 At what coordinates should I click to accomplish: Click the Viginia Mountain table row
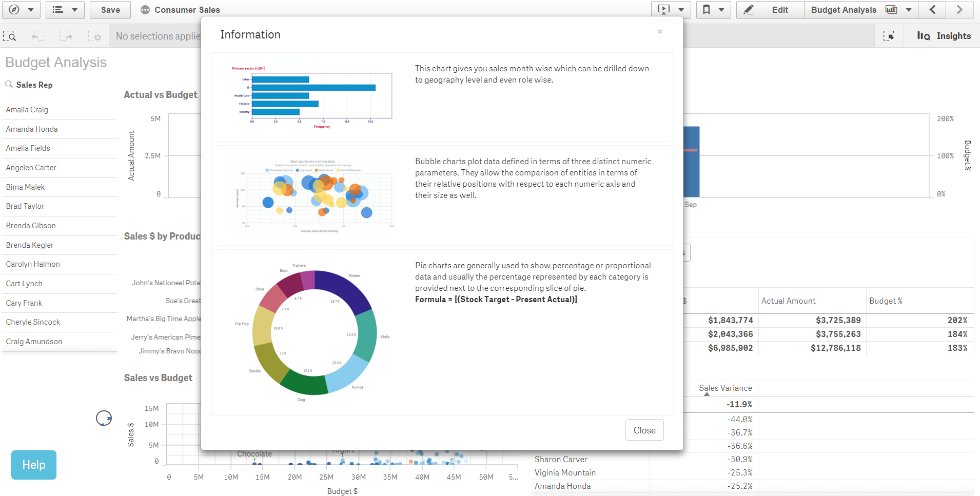753,473
